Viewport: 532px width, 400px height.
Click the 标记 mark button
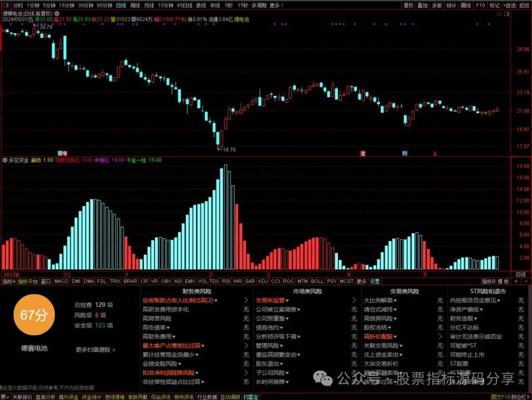[x=495, y=5]
